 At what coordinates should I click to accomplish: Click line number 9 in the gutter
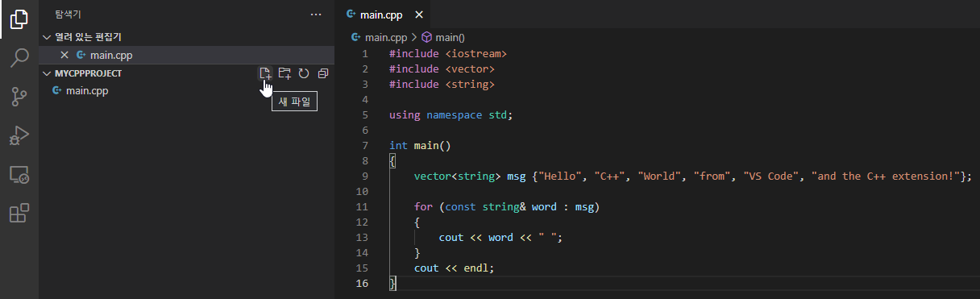point(365,176)
